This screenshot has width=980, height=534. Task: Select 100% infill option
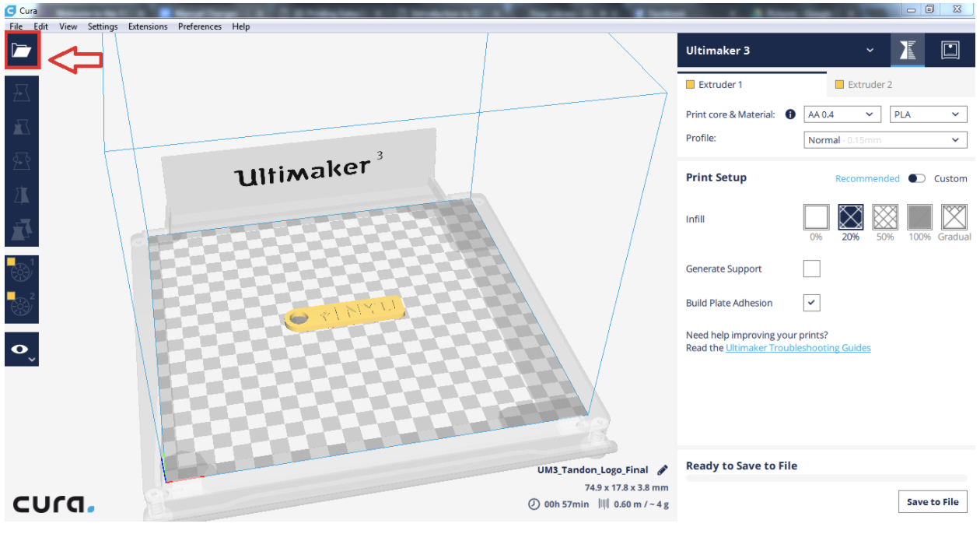pyautogui.click(x=920, y=217)
